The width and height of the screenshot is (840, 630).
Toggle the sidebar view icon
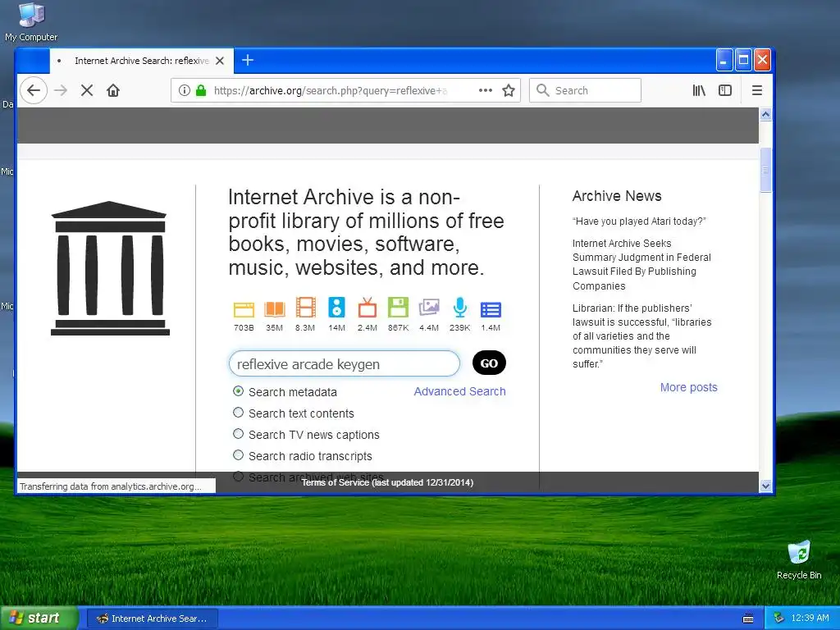click(x=725, y=90)
